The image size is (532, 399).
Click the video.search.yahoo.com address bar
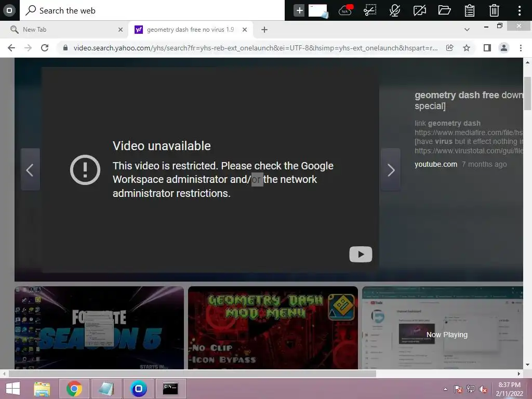click(255, 48)
